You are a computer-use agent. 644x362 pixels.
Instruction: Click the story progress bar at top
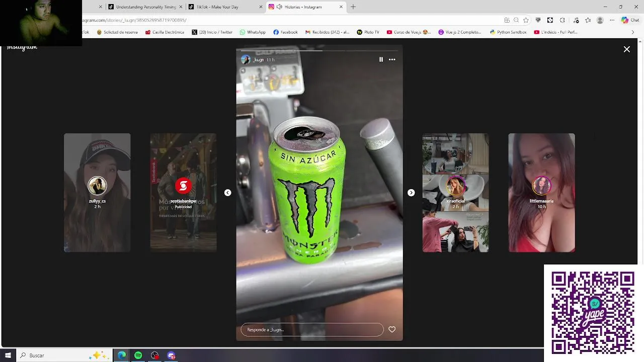tap(319, 50)
